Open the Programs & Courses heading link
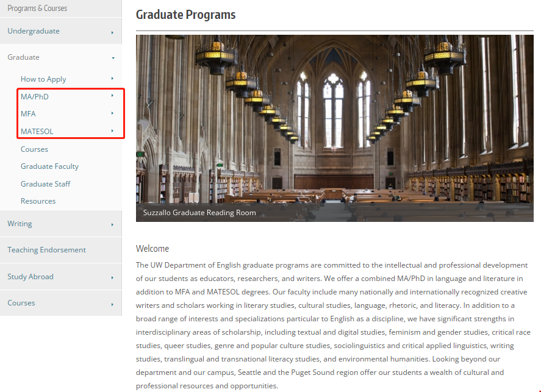The height and width of the screenshot is (392, 541). pyautogui.click(x=37, y=9)
